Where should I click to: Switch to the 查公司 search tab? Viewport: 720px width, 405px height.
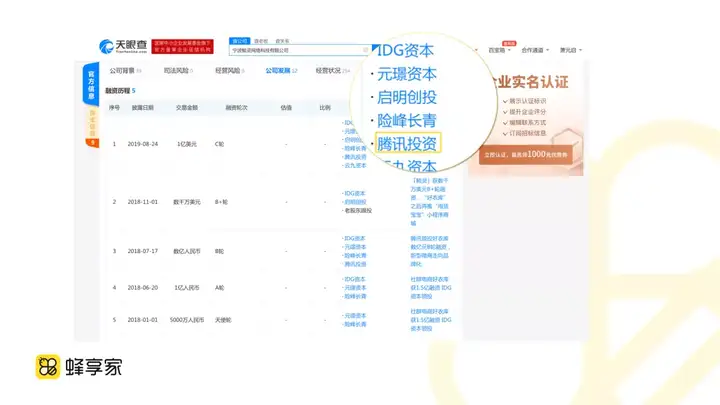click(x=240, y=41)
